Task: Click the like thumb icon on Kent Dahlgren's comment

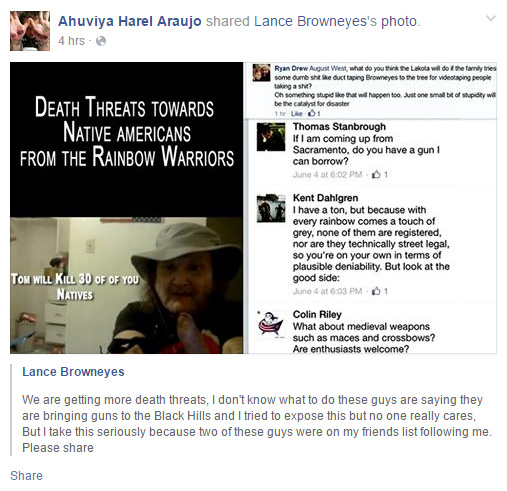Action: (x=376, y=291)
